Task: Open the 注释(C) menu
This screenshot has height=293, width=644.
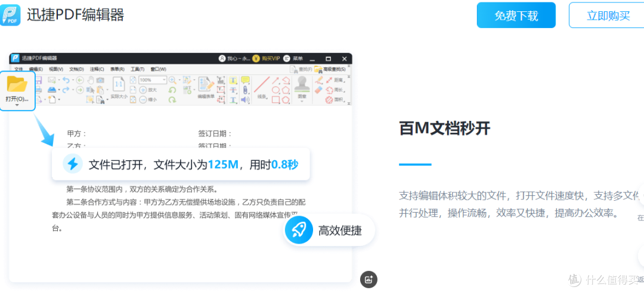Action: (97, 69)
